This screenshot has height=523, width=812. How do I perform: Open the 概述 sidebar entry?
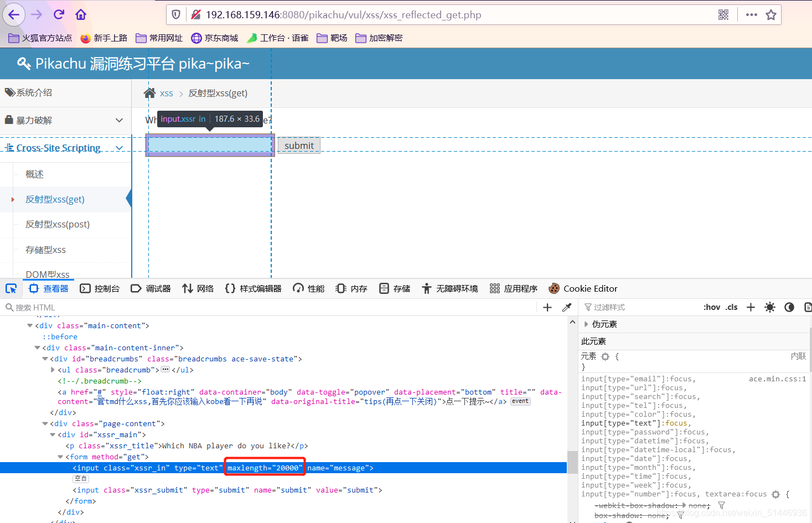tap(34, 174)
